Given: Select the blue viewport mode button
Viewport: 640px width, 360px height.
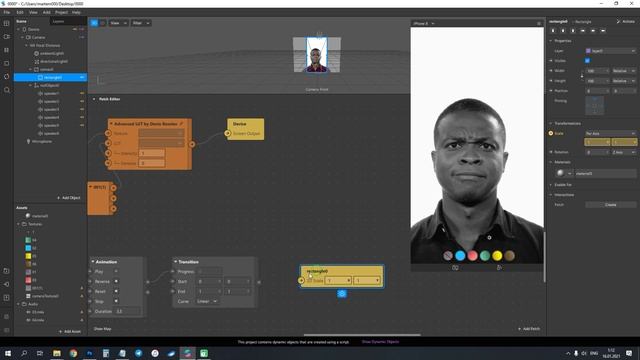Looking at the screenshot, I should (94, 23).
